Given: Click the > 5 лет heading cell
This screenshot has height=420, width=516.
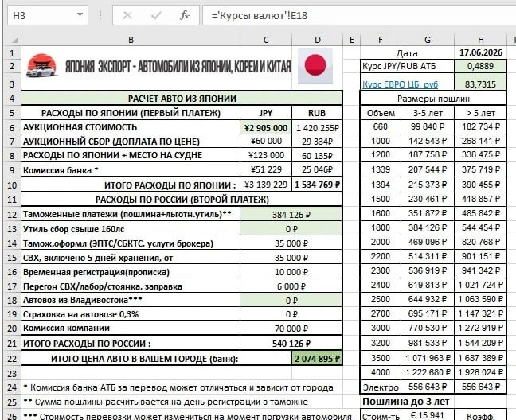Looking at the screenshot, I should click(480, 113).
